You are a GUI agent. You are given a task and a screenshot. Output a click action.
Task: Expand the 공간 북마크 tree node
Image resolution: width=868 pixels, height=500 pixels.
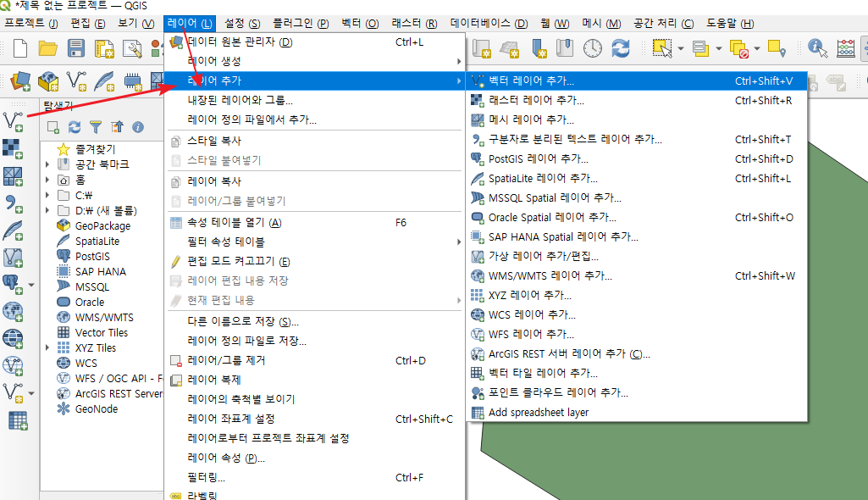pyautogui.click(x=47, y=164)
